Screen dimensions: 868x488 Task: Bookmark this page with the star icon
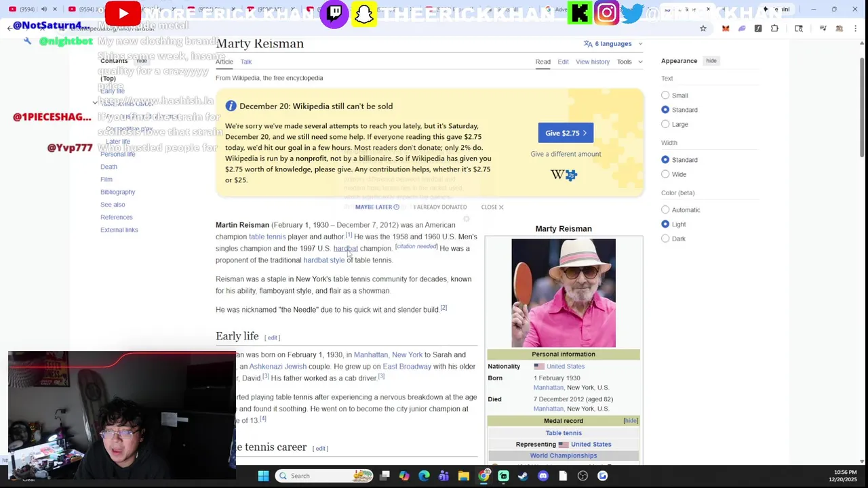tap(703, 28)
